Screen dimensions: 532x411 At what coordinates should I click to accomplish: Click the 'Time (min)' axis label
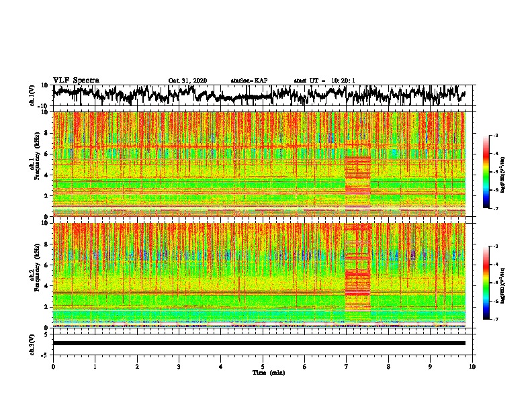click(269, 373)
